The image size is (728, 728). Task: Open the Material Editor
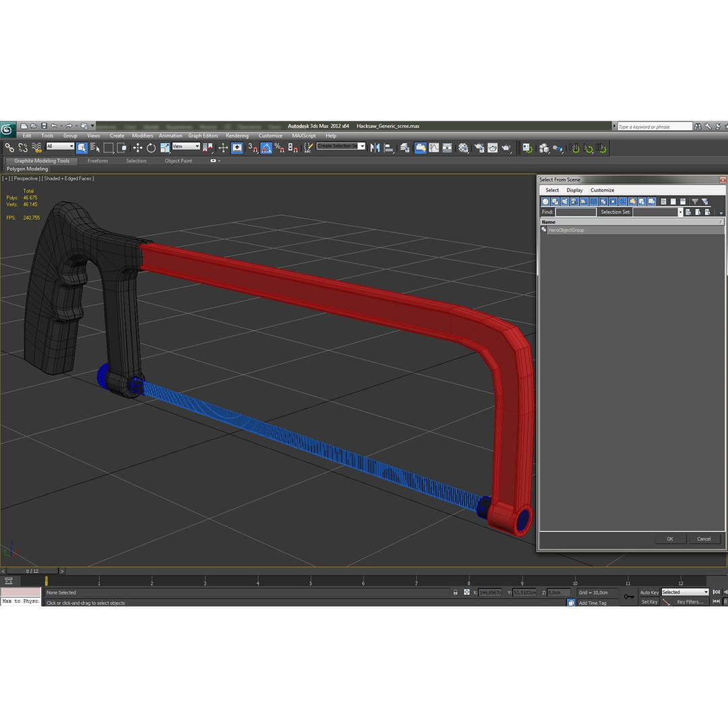[x=463, y=148]
